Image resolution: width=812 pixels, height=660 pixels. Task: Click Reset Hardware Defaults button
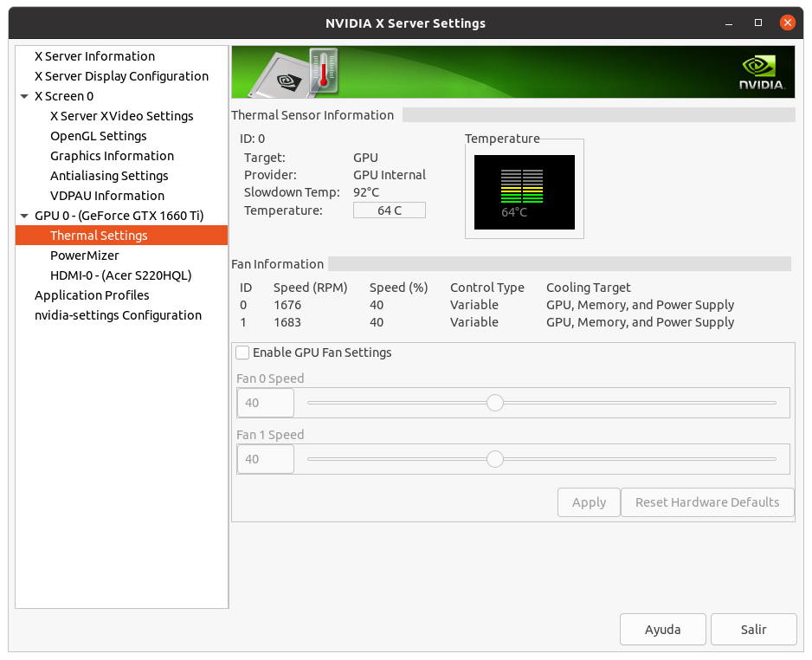point(707,502)
